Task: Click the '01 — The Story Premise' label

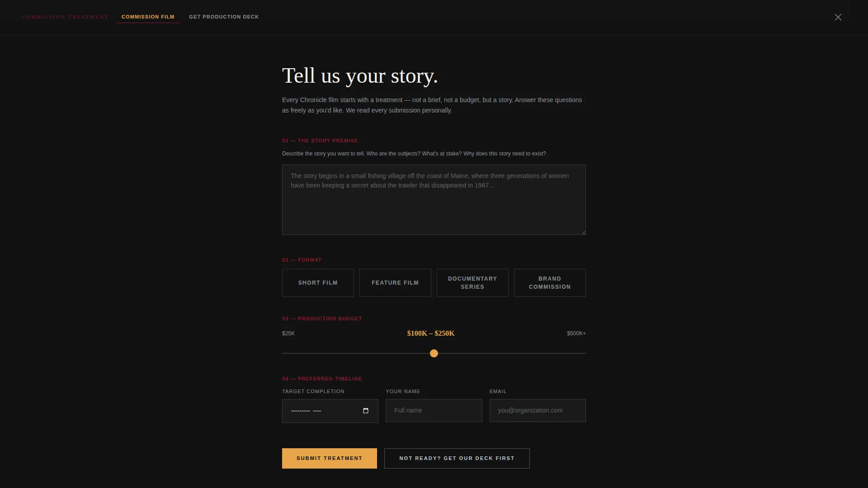Action: pyautogui.click(x=320, y=141)
